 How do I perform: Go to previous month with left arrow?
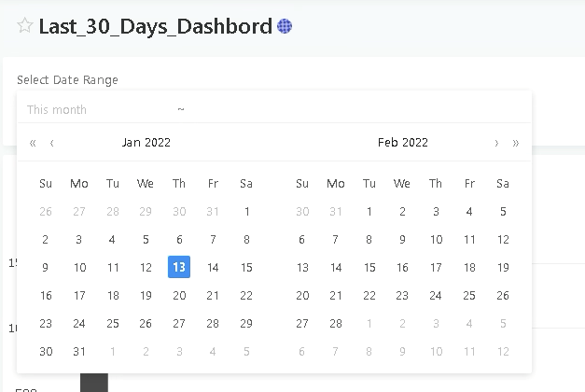pos(52,143)
